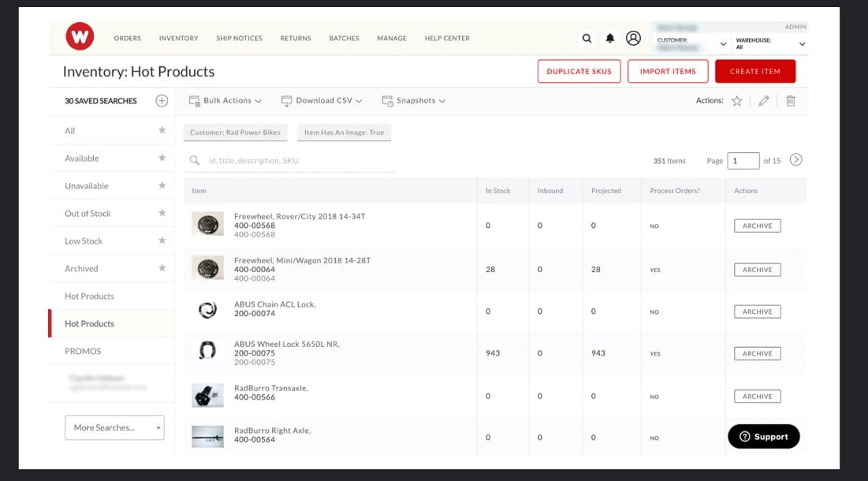This screenshot has width=868, height=481.
Task: Click the pencil edit icon under Actions
Action: coord(763,101)
